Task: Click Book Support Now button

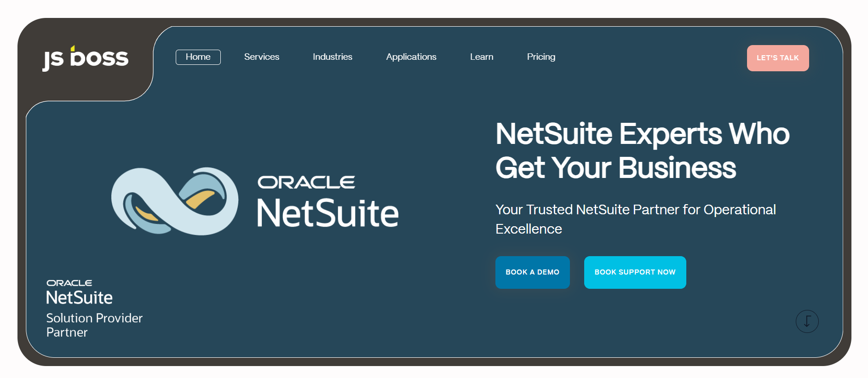Action: click(635, 272)
